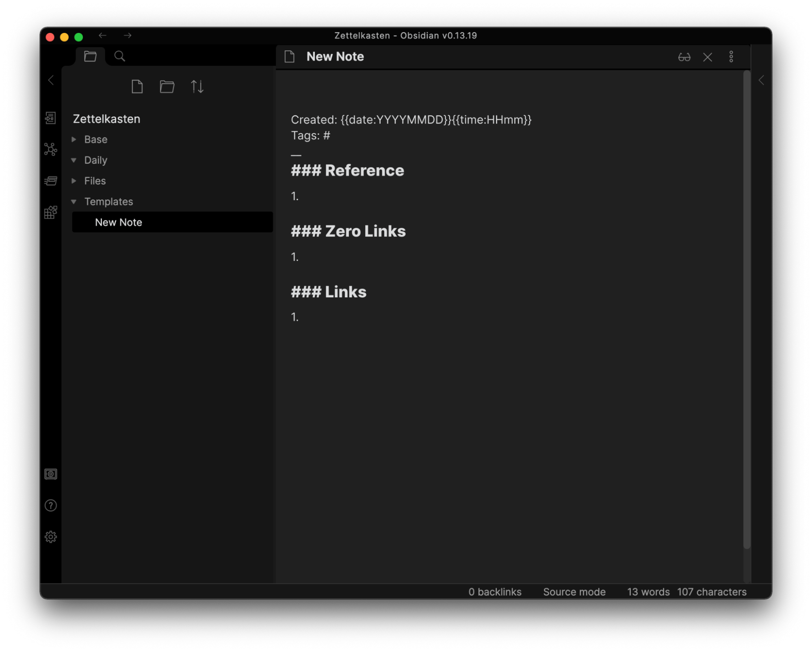Open graph view from ribbon
This screenshot has height=652, width=812.
[50, 149]
